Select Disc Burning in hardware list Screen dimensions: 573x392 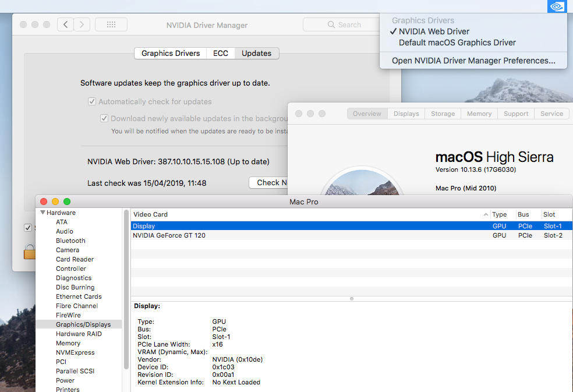(x=75, y=287)
